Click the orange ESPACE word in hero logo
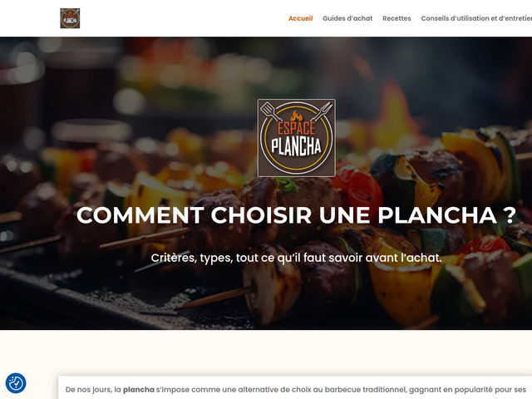Image resolution: width=532 pixels, height=399 pixels. (297, 129)
